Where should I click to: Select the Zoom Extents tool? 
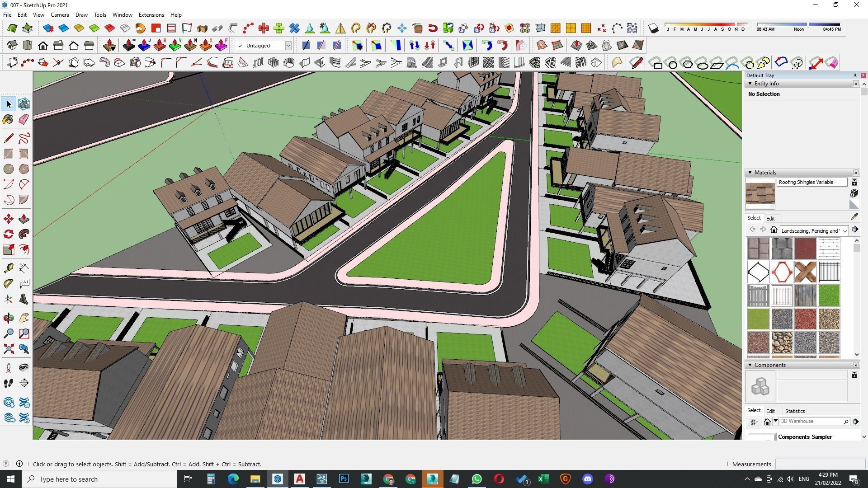click(x=9, y=349)
